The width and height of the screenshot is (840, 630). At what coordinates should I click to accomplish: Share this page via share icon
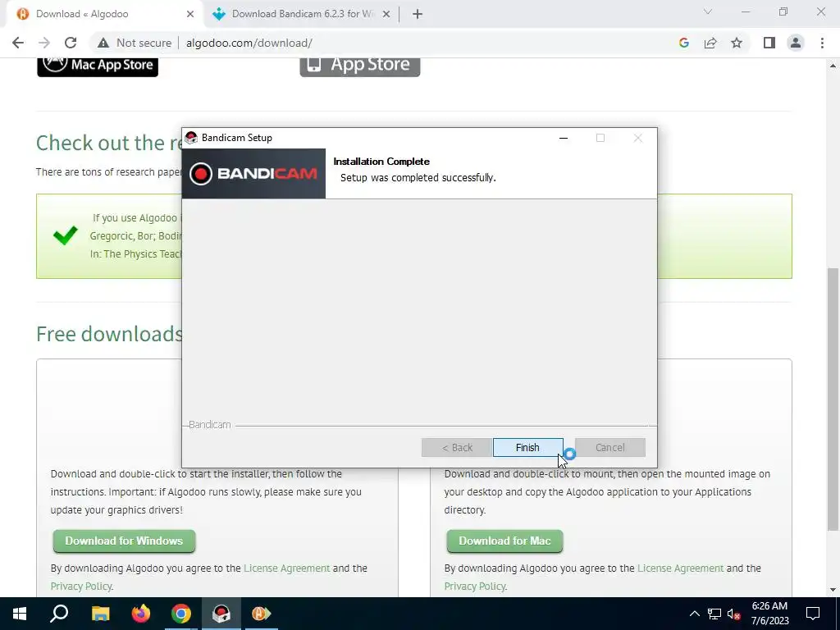coord(710,43)
